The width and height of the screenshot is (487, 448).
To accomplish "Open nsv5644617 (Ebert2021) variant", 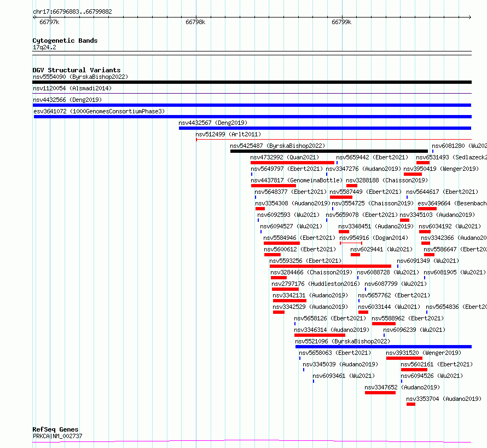I will [442, 192].
